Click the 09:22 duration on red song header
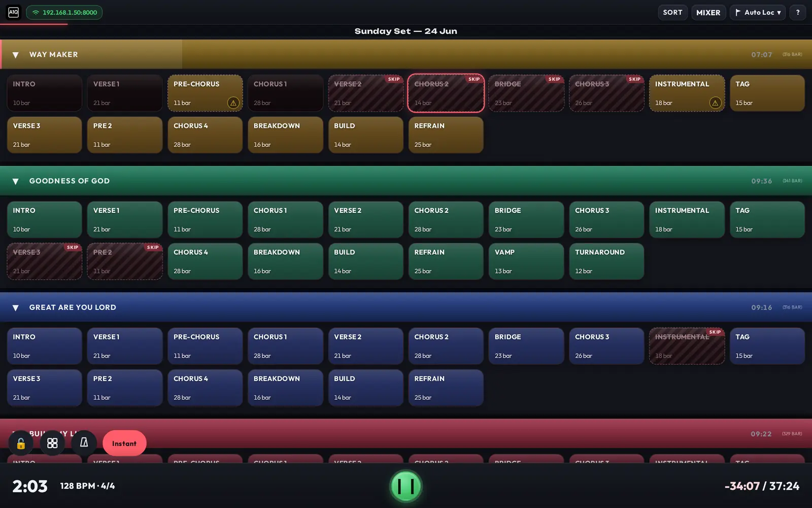 point(761,434)
